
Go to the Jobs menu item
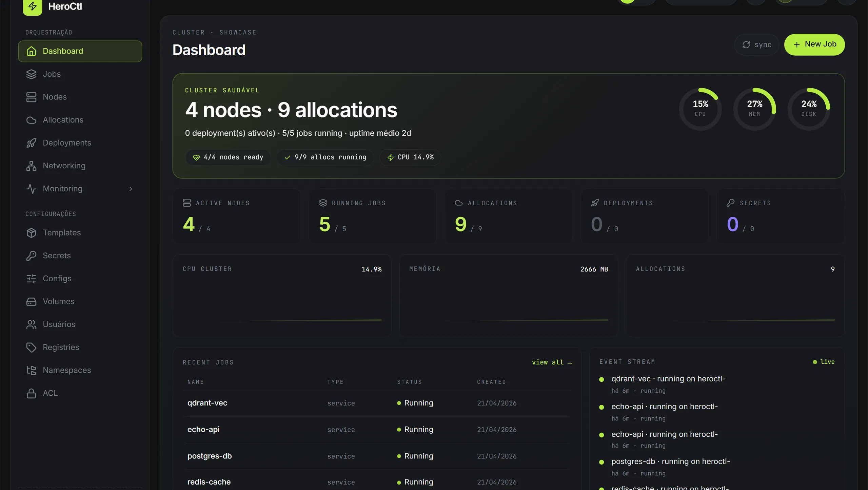tap(80, 74)
